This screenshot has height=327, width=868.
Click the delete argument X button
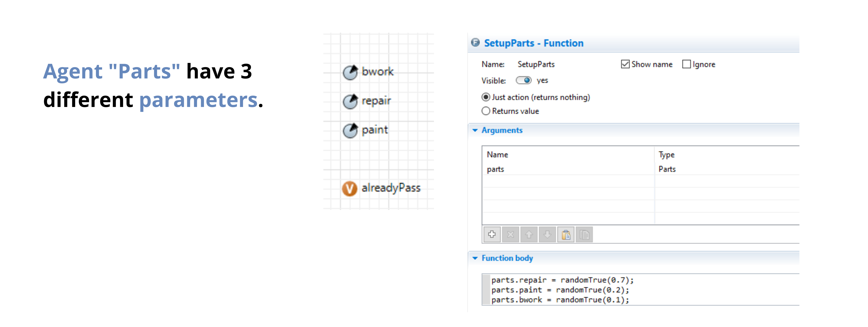point(510,234)
